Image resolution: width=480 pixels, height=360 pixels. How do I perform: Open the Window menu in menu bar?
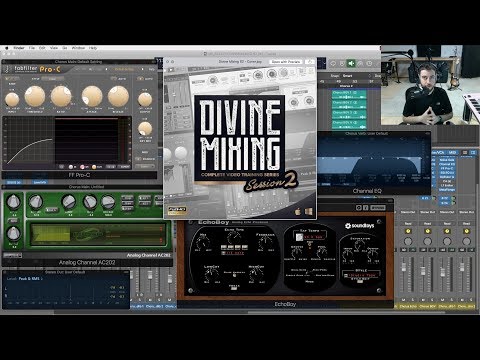pos(78,48)
